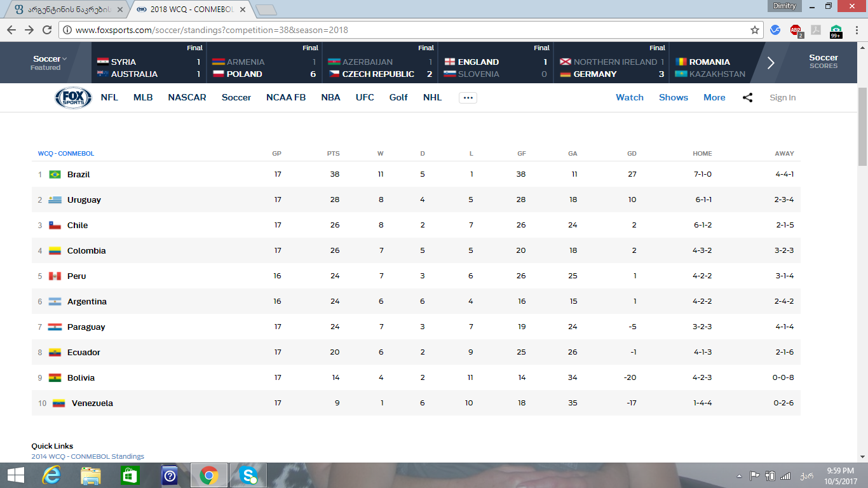This screenshot has width=868, height=488.
Task: Open the network signal tray icon
Action: 785,475
